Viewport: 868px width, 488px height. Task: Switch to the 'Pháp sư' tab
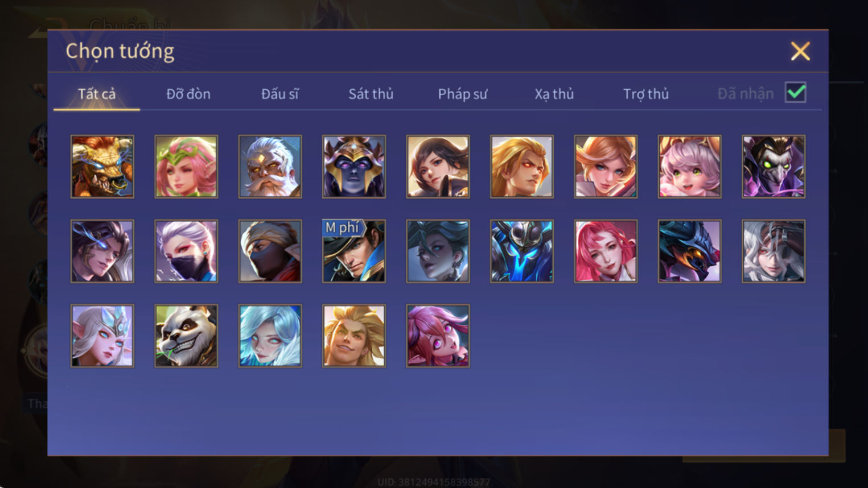pos(463,94)
